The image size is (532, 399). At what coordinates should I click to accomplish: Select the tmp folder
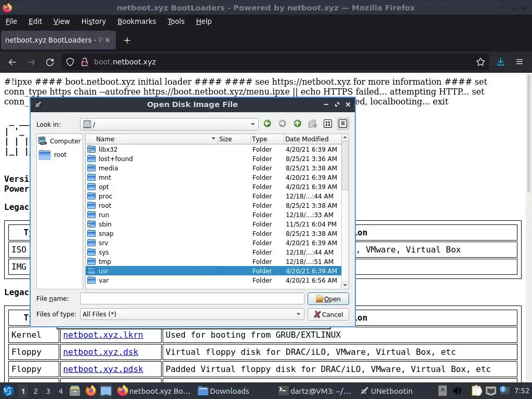213,262
